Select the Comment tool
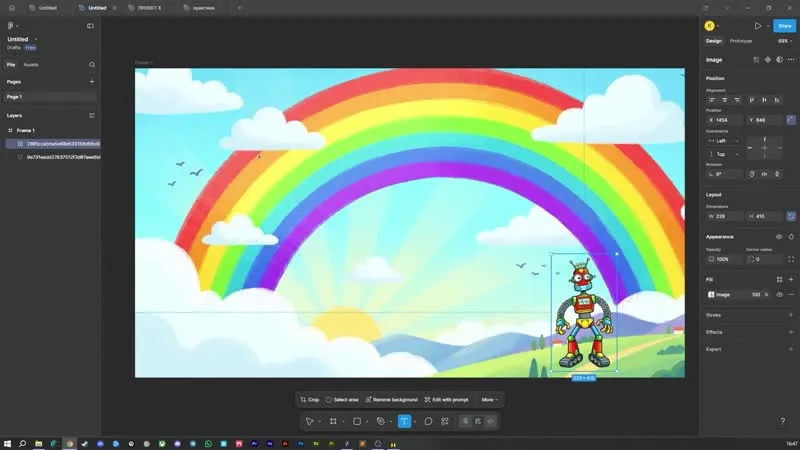 [x=428, y=421]
